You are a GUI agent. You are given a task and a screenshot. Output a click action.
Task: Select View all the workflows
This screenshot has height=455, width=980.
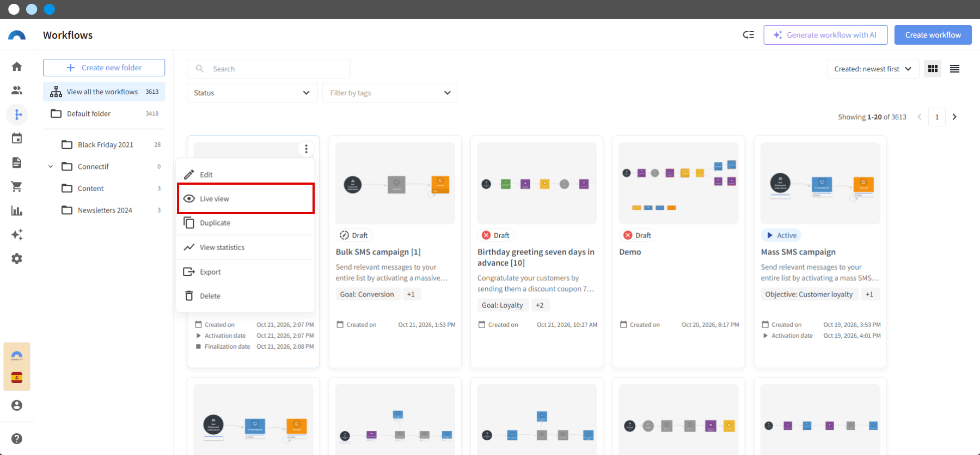(104, 92)
